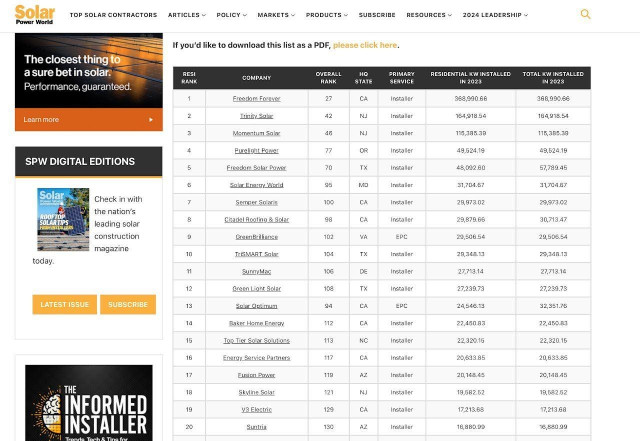Screen dimensions: 640x441
Task: Open the Freedom Solar Power link
Action: click(256, 168)
